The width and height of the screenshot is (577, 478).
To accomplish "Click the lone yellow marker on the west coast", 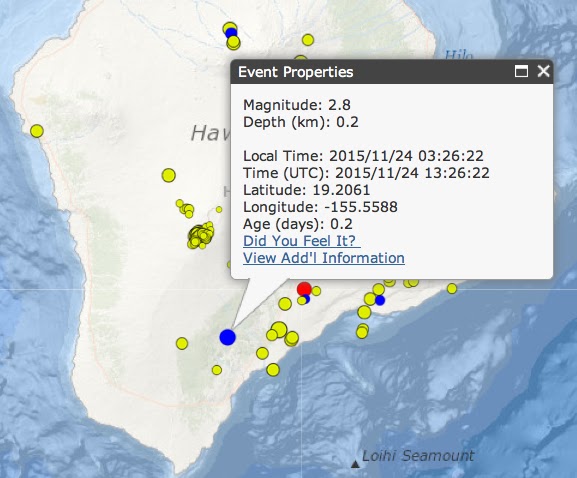I will coord(37,131).
